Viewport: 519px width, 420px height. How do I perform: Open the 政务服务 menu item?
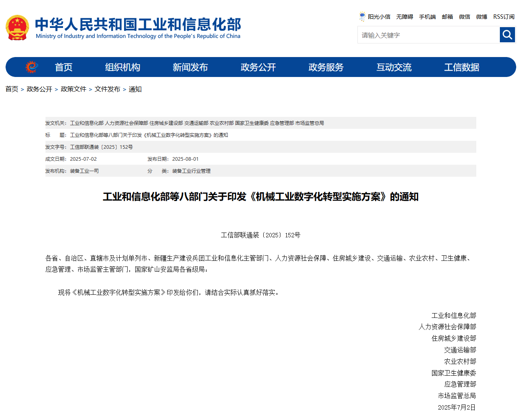(x=326, y=67)
